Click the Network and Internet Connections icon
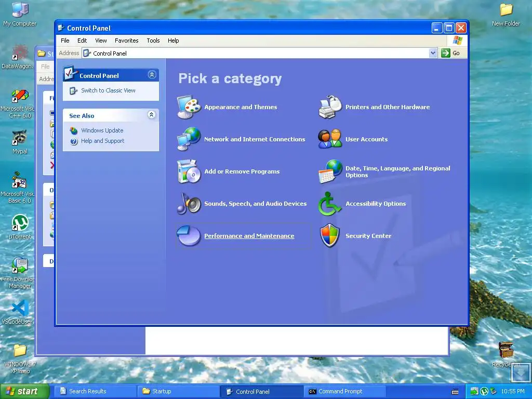Viewport: 532px width, 399px height. [189, 139]
